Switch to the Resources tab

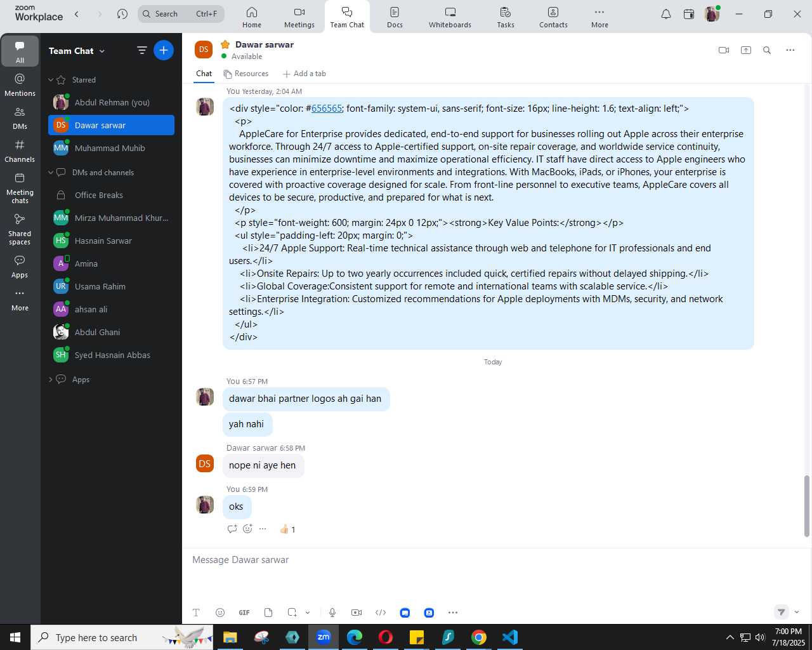246,74
